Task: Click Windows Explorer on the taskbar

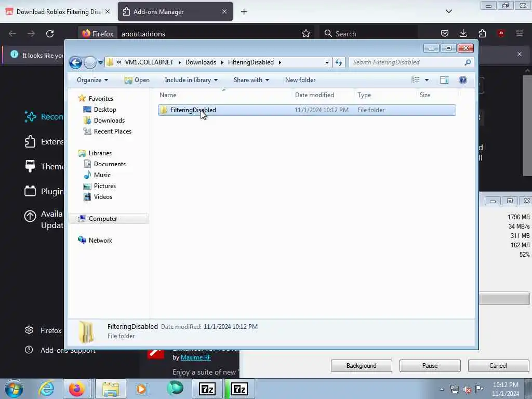Action: [111, 389]
